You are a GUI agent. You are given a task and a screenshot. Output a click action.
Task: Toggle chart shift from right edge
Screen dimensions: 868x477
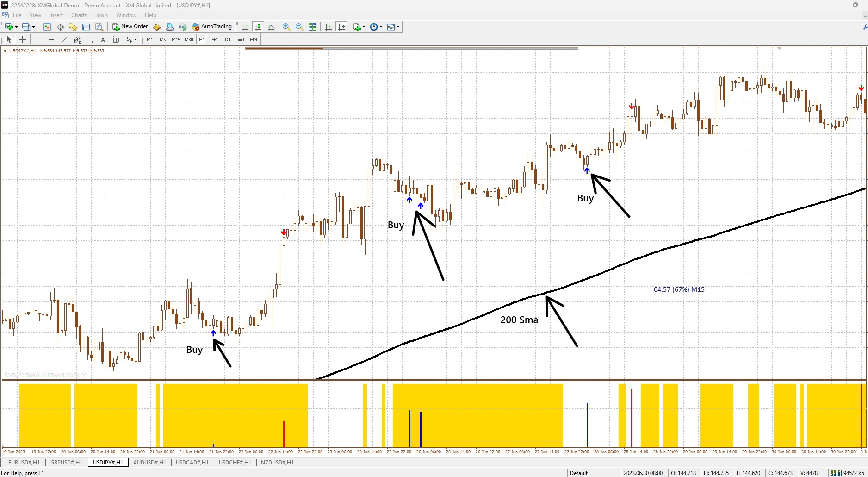coord(341,27)
